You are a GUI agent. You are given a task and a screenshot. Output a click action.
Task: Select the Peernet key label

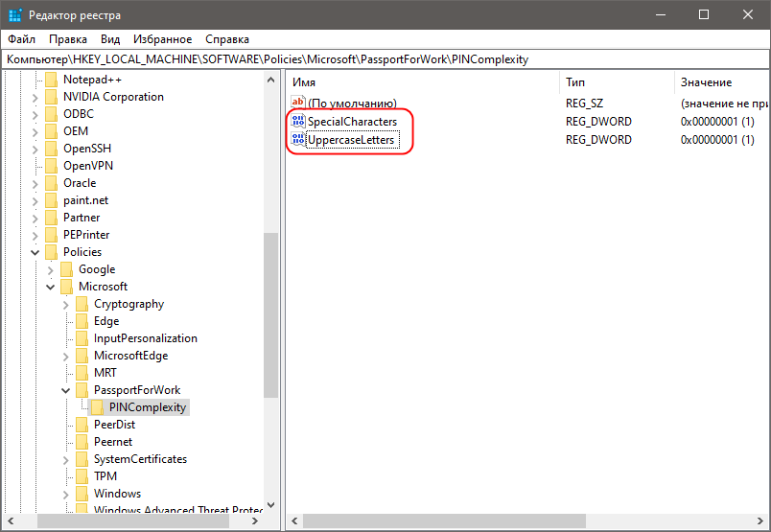pos(113,442)
